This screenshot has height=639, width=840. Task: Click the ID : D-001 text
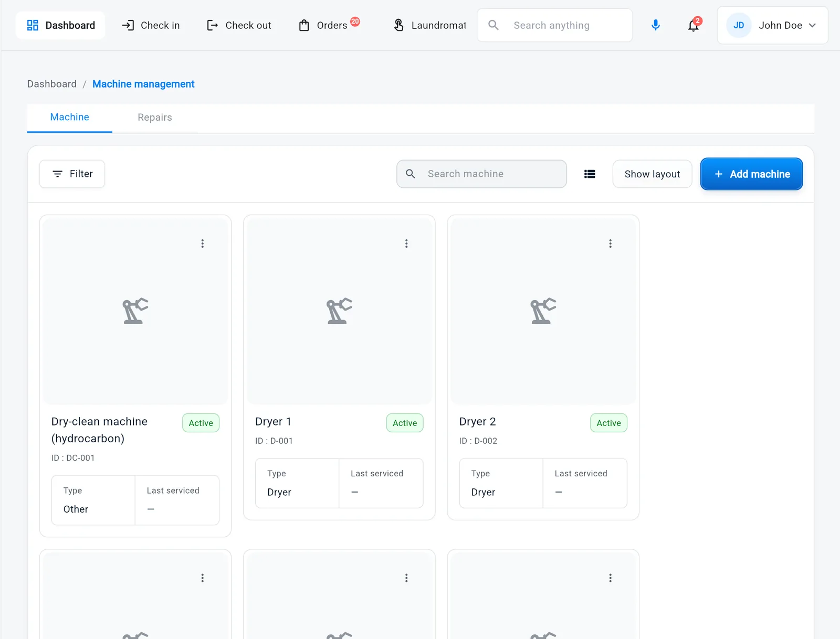coord(274,441)
